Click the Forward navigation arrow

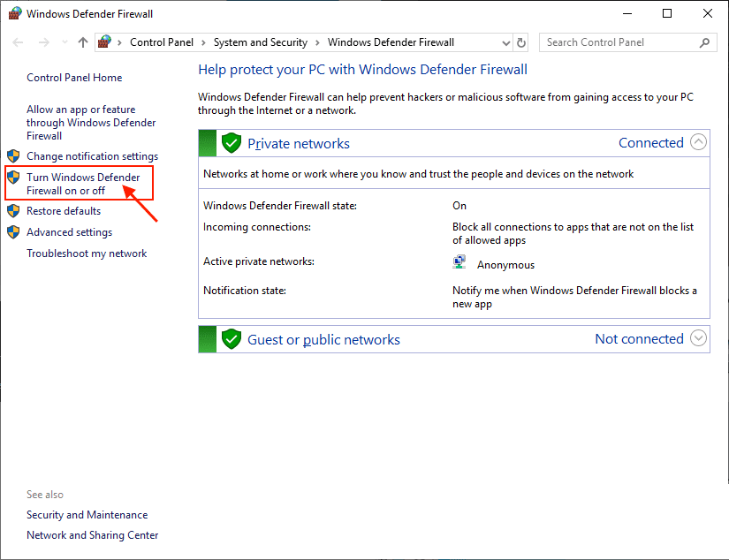[43, 42]
